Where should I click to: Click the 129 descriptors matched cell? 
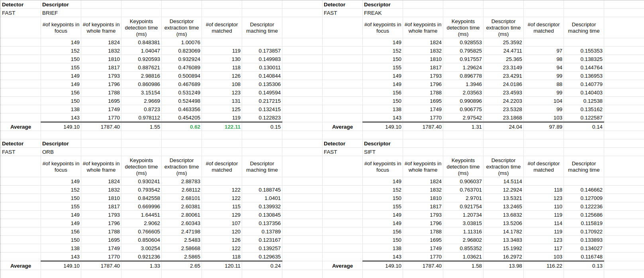coord(222,215)
